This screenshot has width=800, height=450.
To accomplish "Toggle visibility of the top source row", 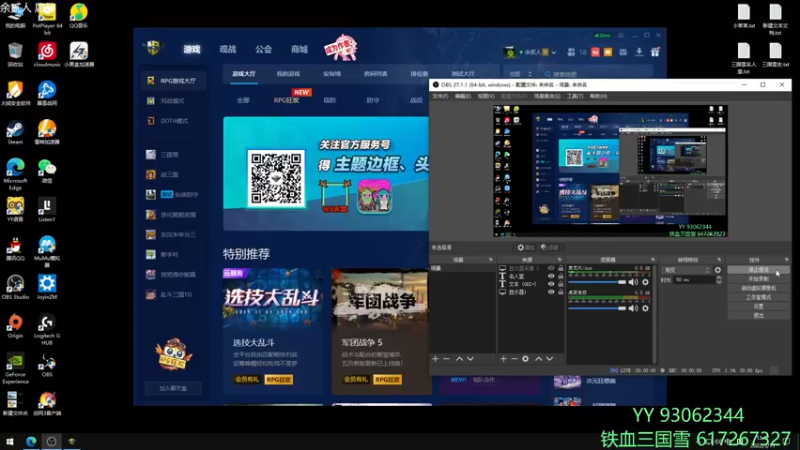I will (x=551, y=268).
